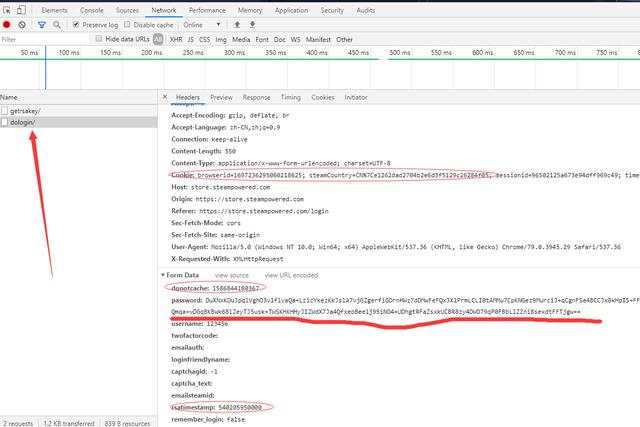Enable Preserve log checkbox
The height and width of the screenshot is (427, 640).
coord(76,24)
